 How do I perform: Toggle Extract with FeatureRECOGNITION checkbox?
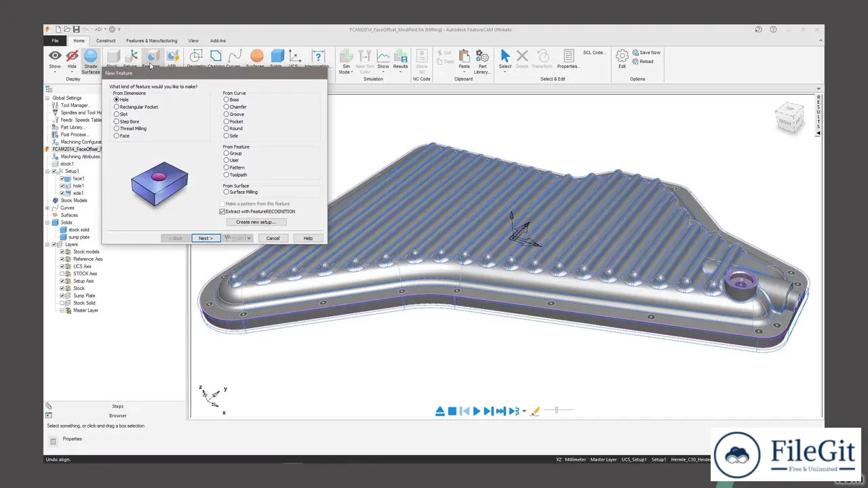[222, 211]
